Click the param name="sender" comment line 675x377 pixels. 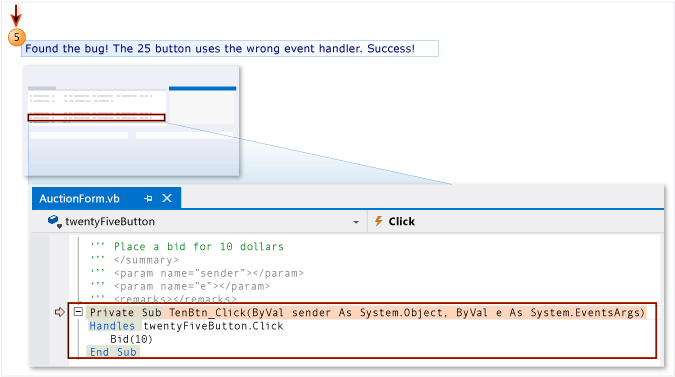tap(208, 273)
